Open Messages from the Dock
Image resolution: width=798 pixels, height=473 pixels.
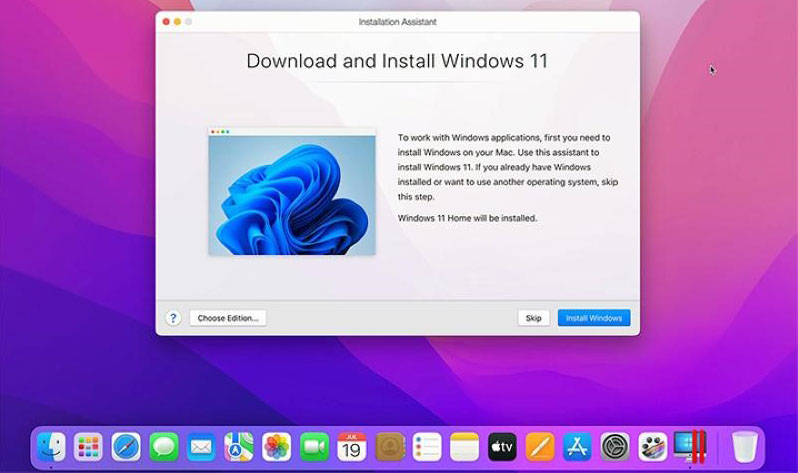[x=164, y=447]
